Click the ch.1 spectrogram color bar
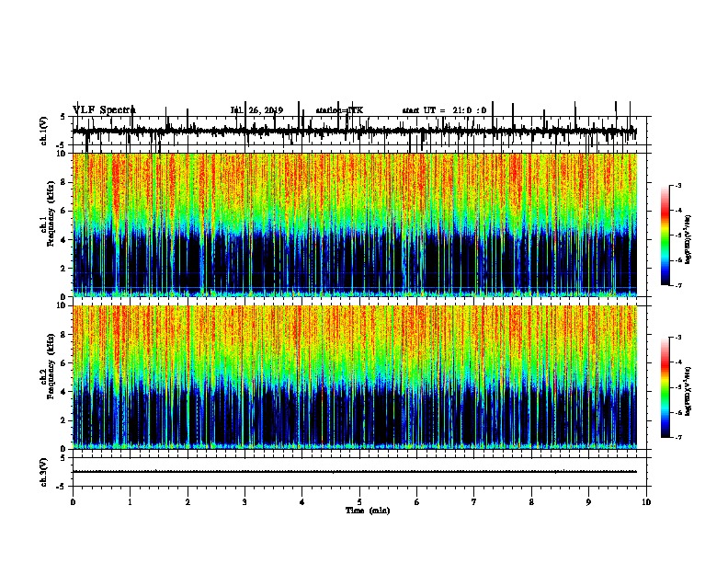 (x=665, y=236)
